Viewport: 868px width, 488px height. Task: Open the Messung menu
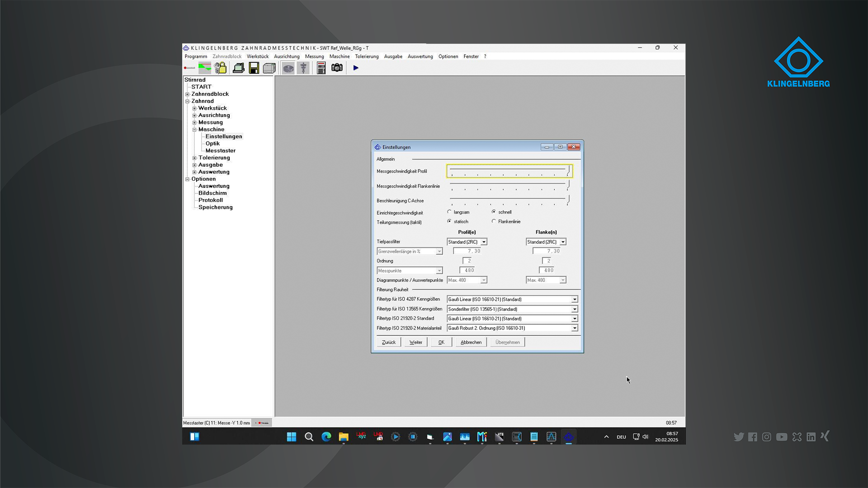(315, 56)
